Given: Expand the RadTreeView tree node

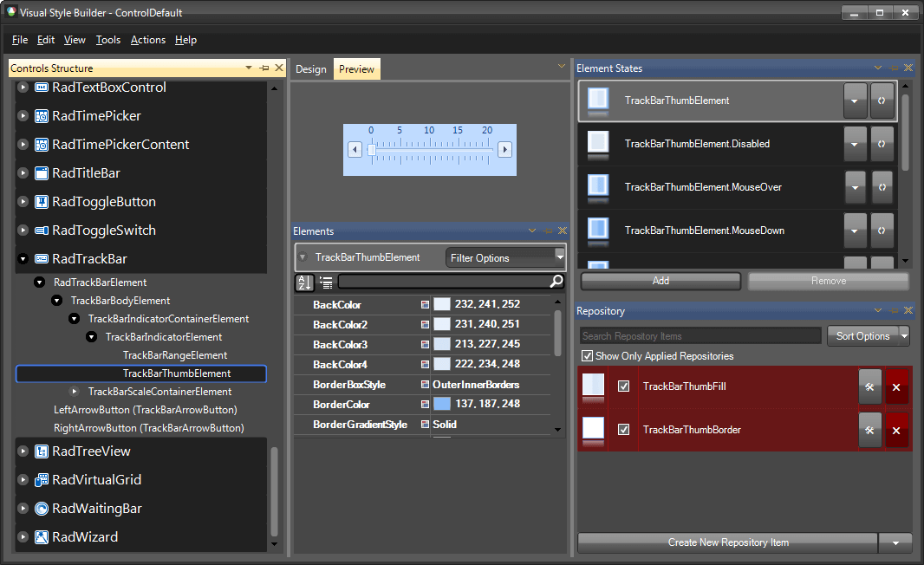Looking at the screenshot, I should (23, 451).
